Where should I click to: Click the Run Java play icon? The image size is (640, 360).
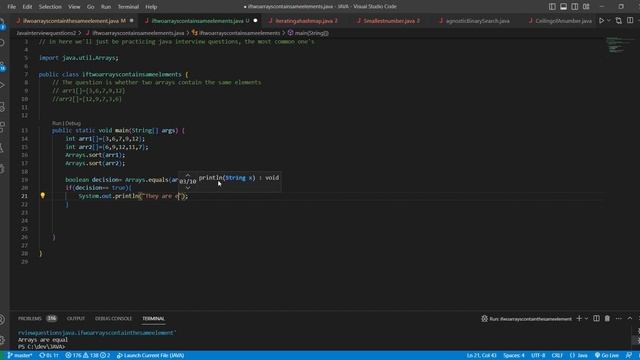(601, 20)
